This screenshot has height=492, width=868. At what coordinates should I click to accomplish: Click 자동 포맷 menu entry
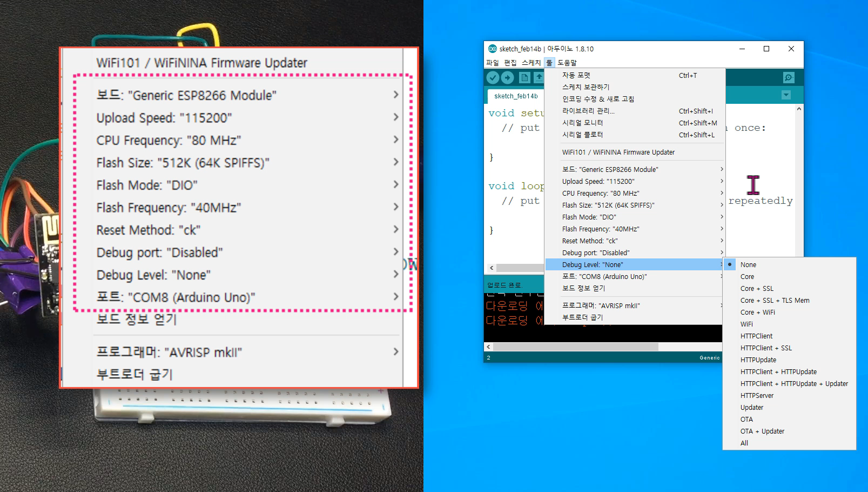pos(635,75)
